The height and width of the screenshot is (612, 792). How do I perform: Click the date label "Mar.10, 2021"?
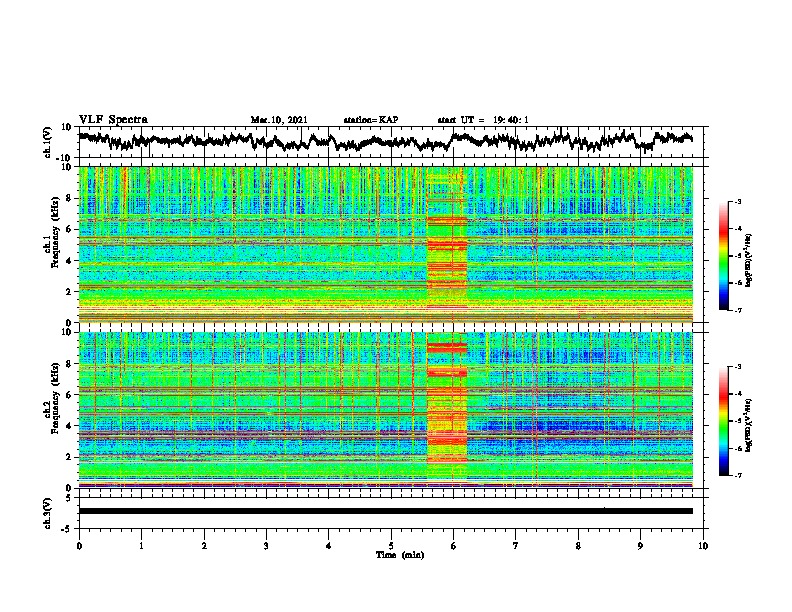click(x=279, y=120)
